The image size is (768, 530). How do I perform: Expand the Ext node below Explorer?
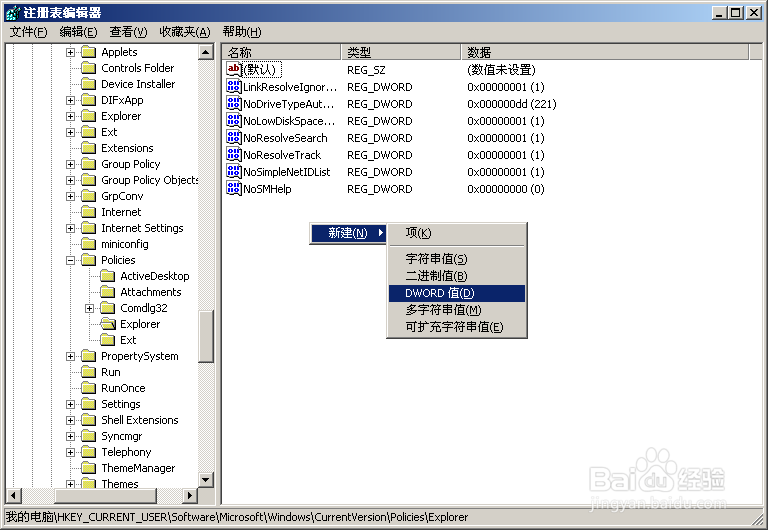pos(71,132)
